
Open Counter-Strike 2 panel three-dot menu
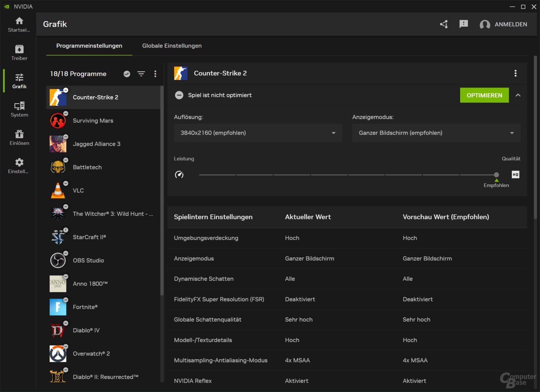pos(515,73)
